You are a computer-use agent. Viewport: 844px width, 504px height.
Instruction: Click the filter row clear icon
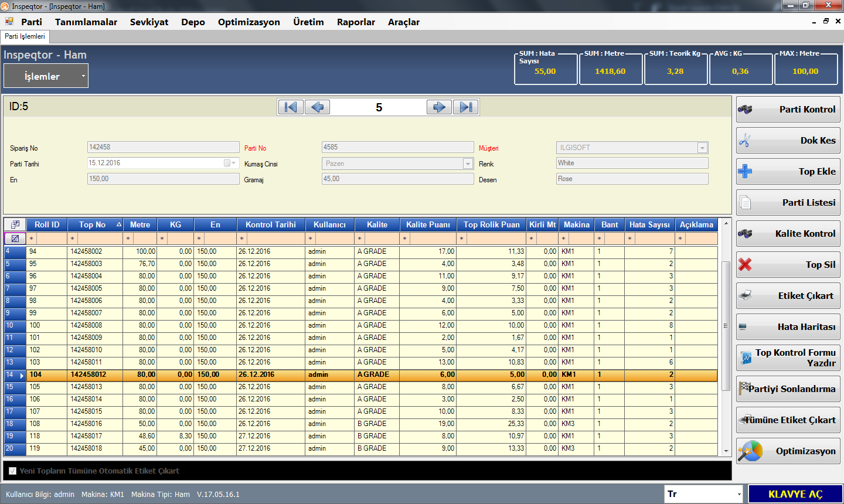pyautogui.click(x=15, y=239)
